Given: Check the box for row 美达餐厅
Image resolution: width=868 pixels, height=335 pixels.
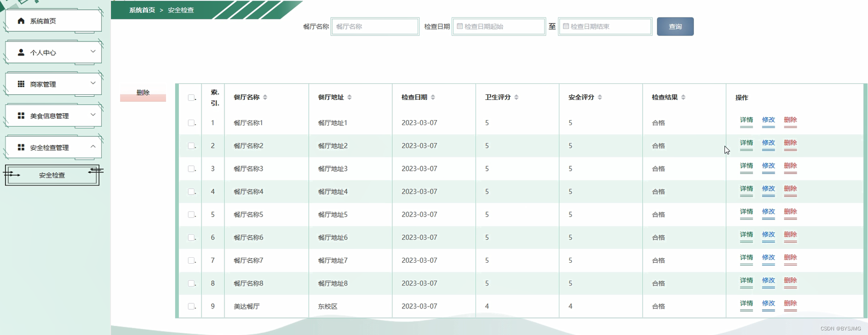Looking at the screenshot, I should pos(191,306).
